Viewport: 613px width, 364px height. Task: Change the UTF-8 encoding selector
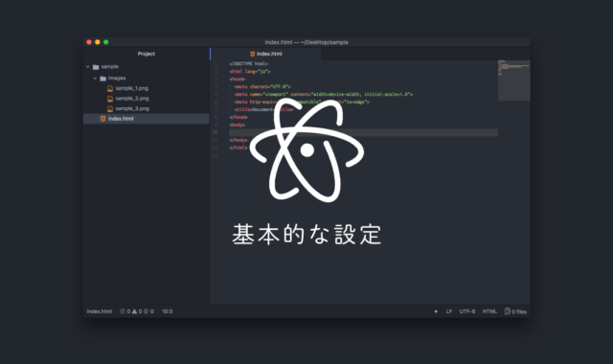[467, 311]
